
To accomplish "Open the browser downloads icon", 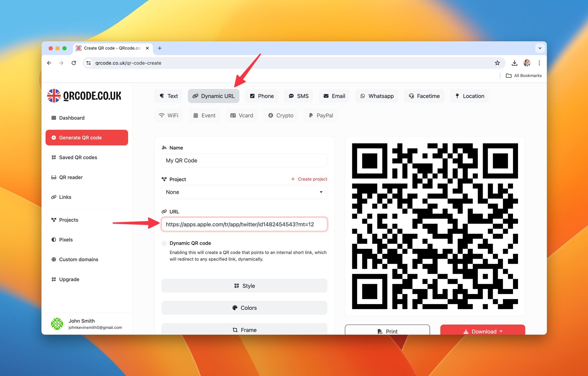I will [514, 63].
